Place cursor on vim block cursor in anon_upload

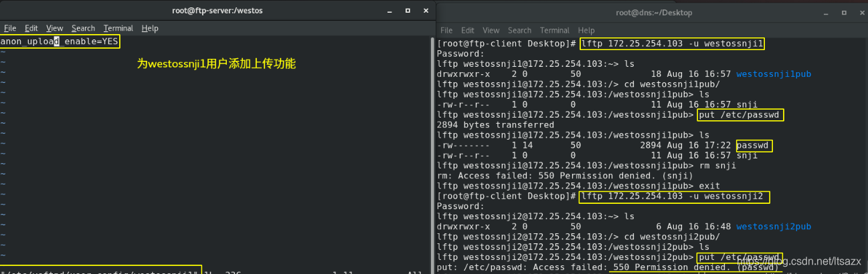click(x=57, y=41)
